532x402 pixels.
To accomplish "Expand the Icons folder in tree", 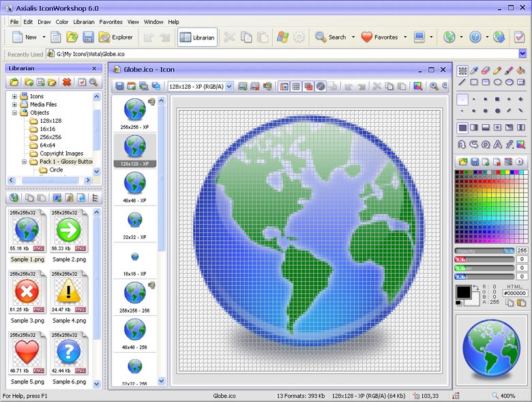I will tap(14, 96).
